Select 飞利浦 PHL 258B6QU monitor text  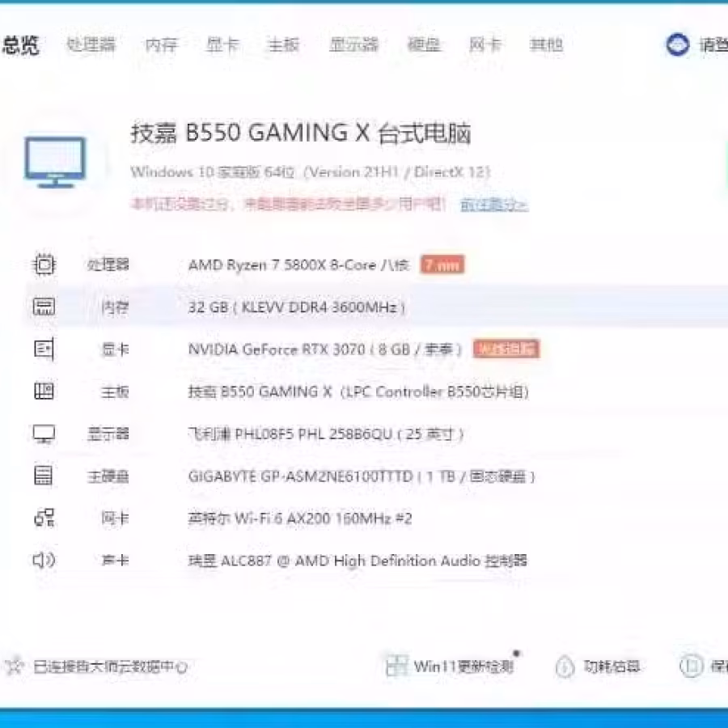[326, 434]
